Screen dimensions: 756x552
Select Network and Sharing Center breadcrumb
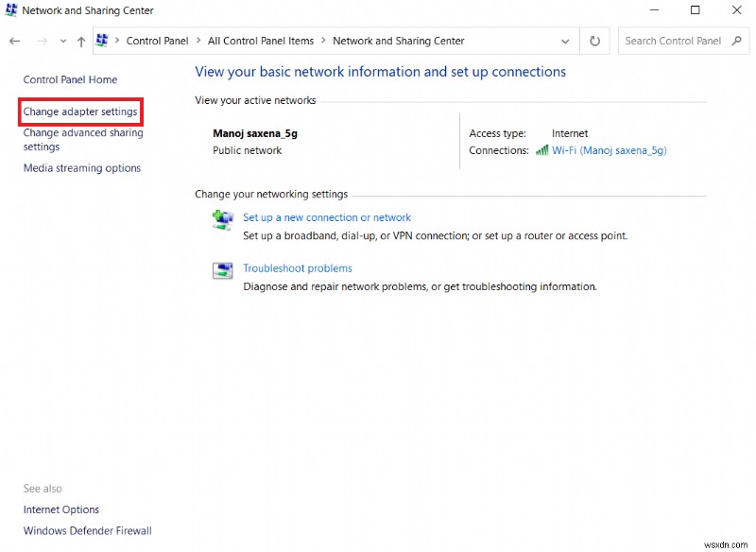point(398,41)
